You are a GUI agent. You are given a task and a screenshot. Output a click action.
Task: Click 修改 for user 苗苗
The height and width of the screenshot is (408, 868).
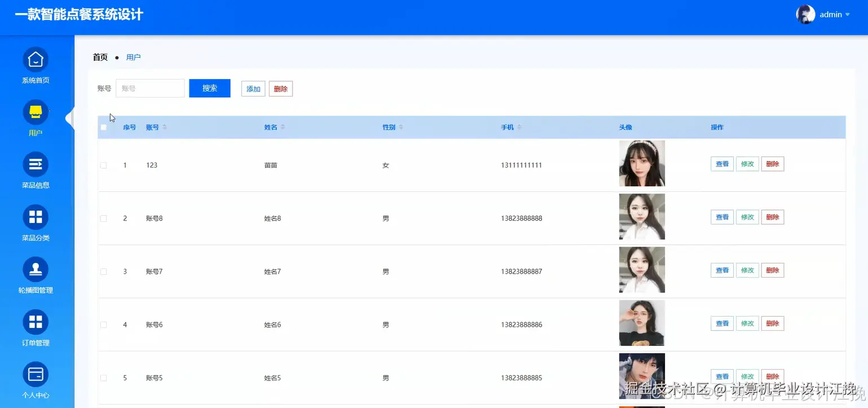point(747,164)
